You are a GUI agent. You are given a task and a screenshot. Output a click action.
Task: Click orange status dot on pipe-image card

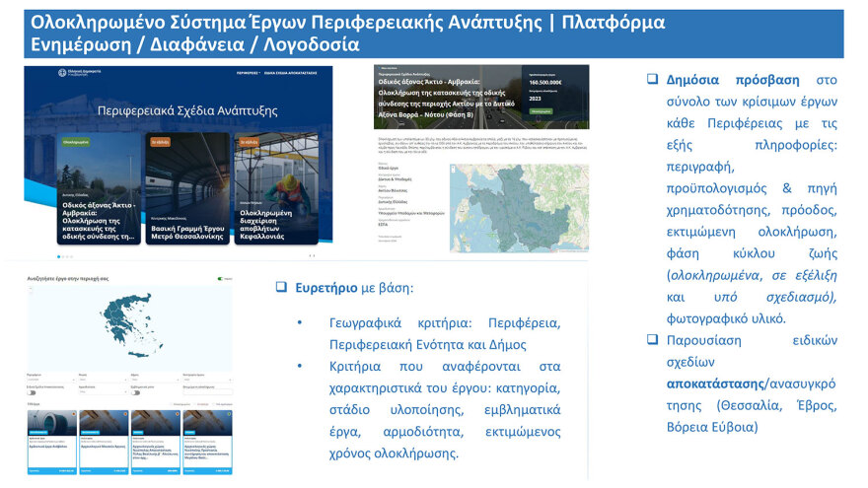[x=74, y=414]
